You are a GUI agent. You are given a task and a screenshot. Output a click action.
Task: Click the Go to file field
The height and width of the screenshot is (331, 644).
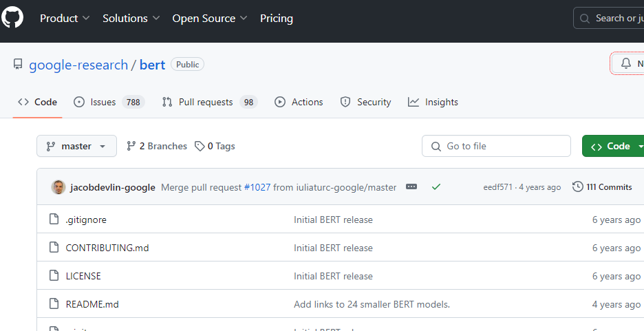coord(496,146)
